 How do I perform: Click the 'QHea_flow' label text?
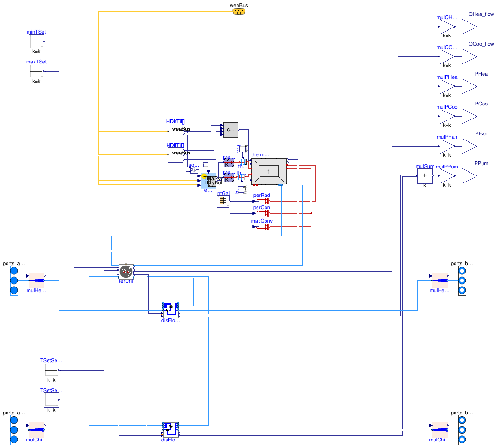click(481, 14)
